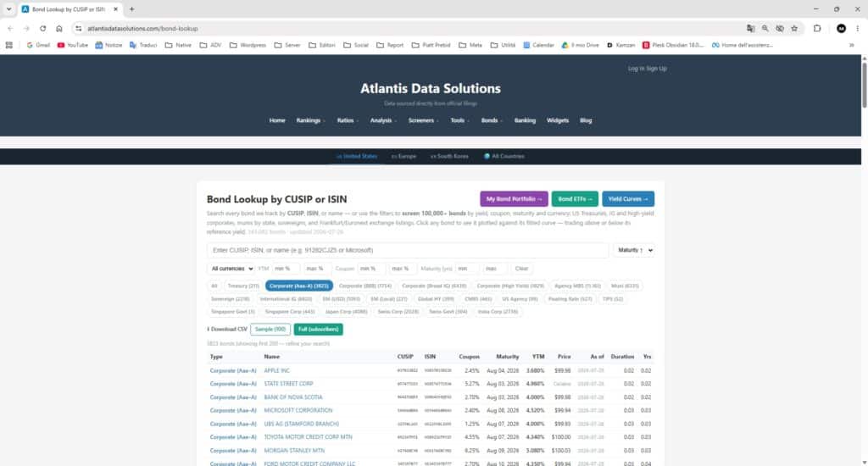Switch to the South Korea country tab
The height and width of the screenshot is (466, 868).
449,156
